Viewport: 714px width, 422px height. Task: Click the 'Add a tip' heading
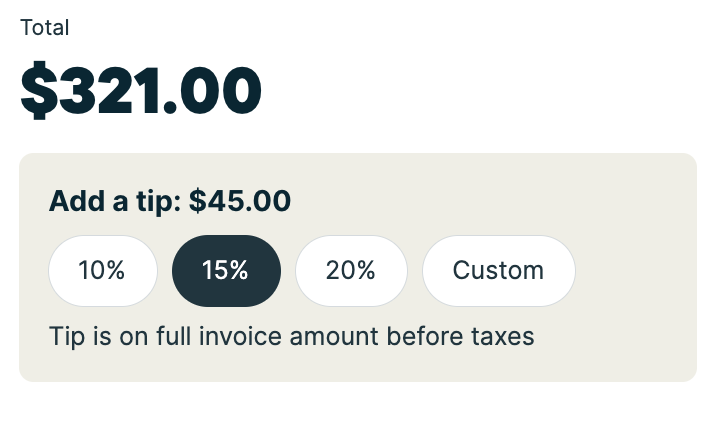pyautogui.click(x=114, y=202)
